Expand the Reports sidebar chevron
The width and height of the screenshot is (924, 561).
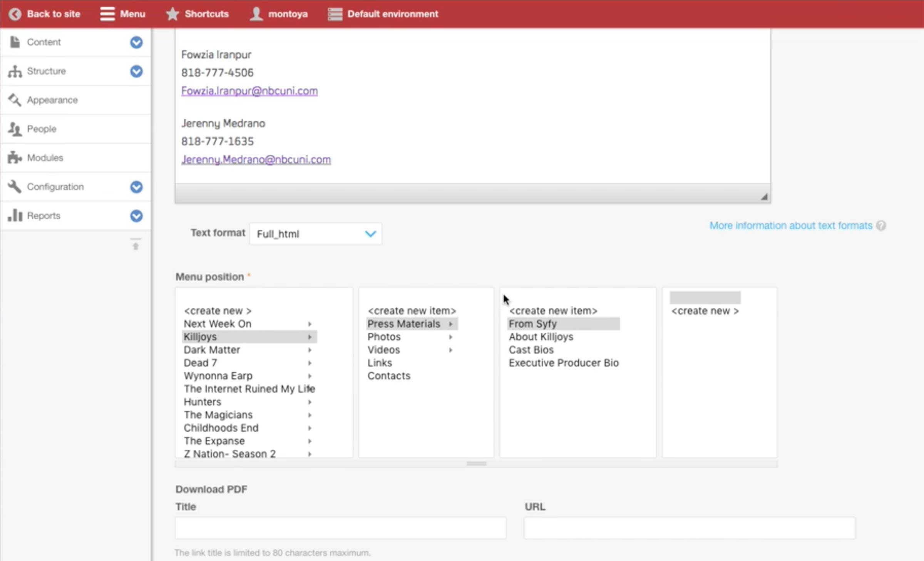136,216
